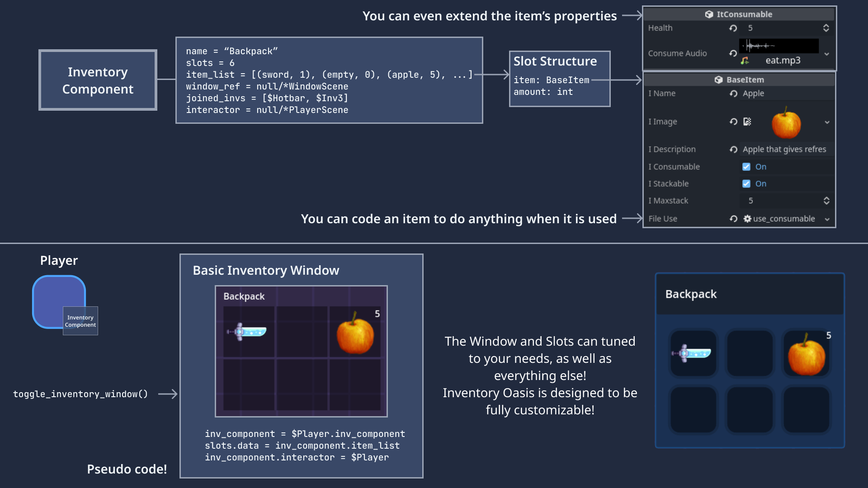Click the empty middle top slot in styled Backpack
Image resolution: width=868 pixels, height=488 pixels.
(x=750, y=353)
